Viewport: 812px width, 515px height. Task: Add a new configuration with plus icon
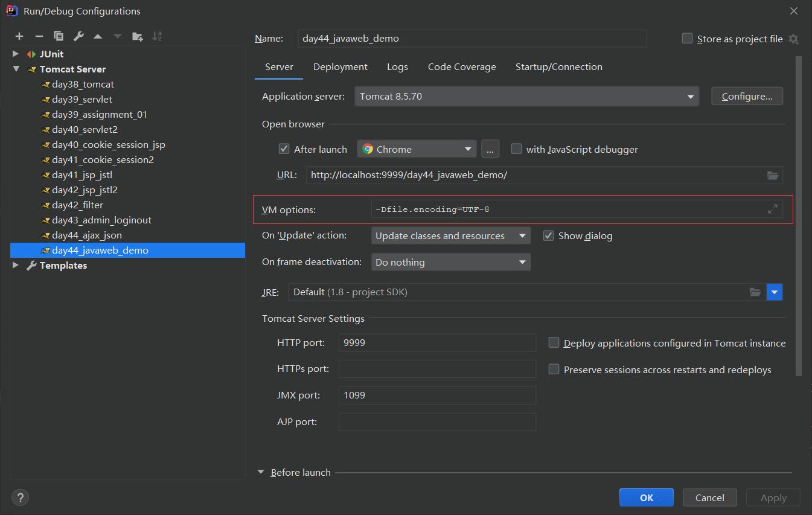tap(19, 36)
